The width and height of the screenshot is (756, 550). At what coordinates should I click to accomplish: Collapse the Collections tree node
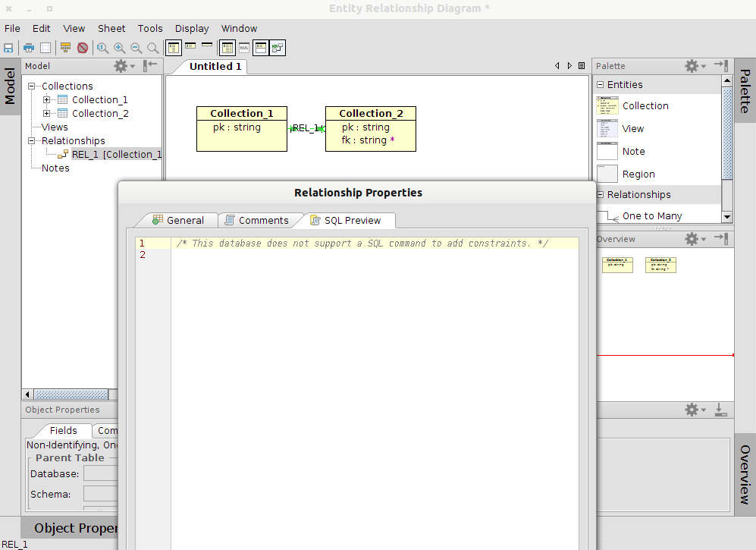[x=32, y=86]
